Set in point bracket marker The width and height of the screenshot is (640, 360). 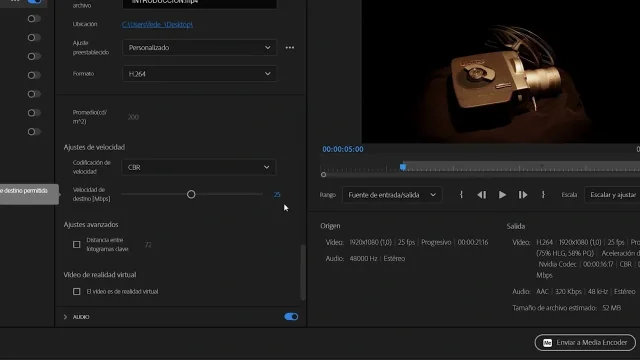(x=461, y=195)
